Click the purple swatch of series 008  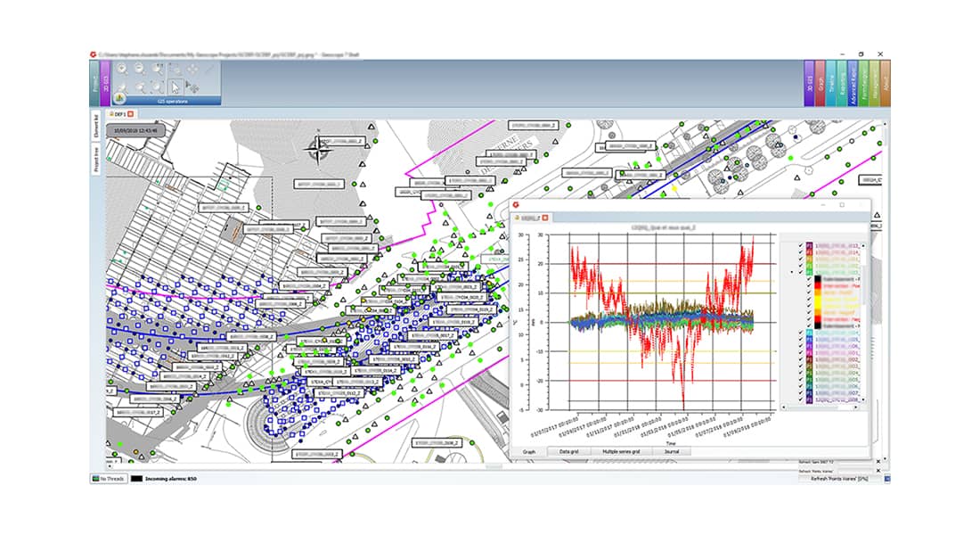coord(809,399)
